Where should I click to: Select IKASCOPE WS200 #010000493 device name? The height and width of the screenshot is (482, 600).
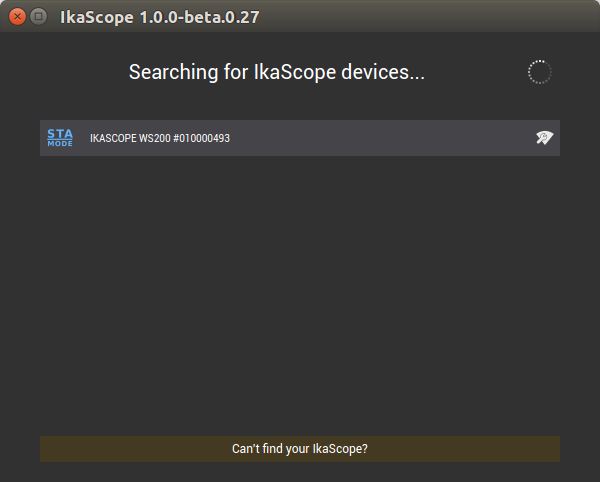(160, 138)
